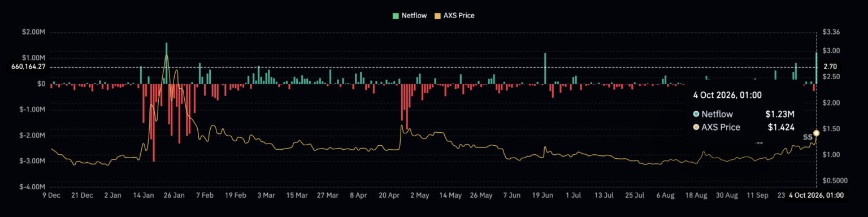This screenshot has width=868, height=217.
Task: Click the '25 Jul' x-axis label
Action: tap(634, 196)
